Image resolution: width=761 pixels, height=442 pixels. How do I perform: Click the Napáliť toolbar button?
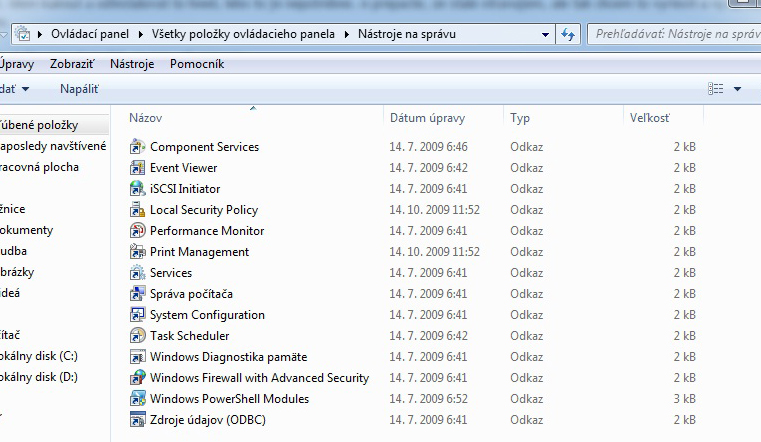[x=79, y=89]
